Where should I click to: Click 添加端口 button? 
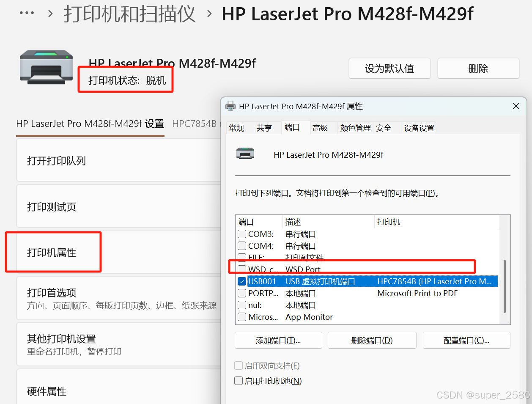point(278,340)
